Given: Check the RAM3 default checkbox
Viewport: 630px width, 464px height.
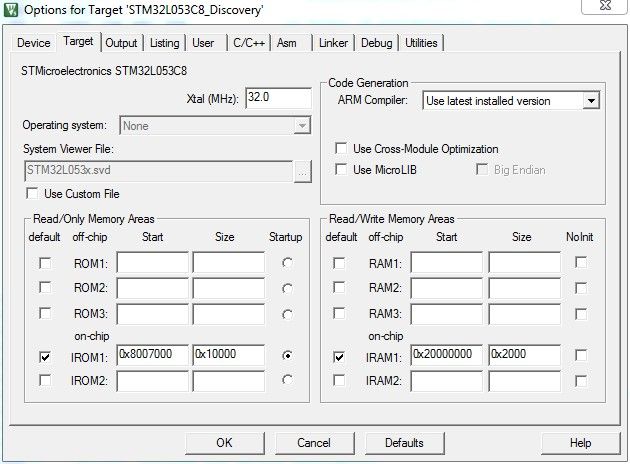Looking at the screenshot, I should [339, 313].
